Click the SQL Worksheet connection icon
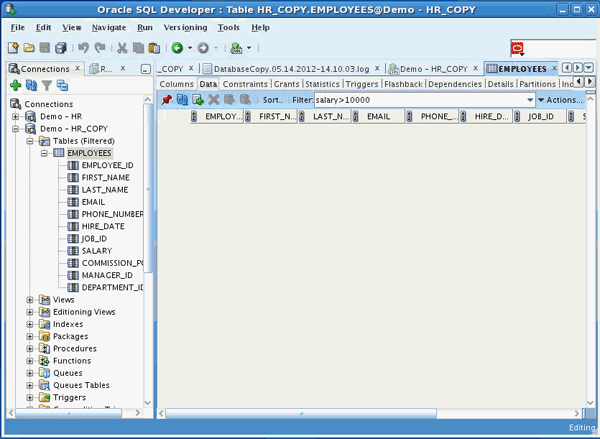Viewport: 600px width, 439px height. tap(236, 48)
